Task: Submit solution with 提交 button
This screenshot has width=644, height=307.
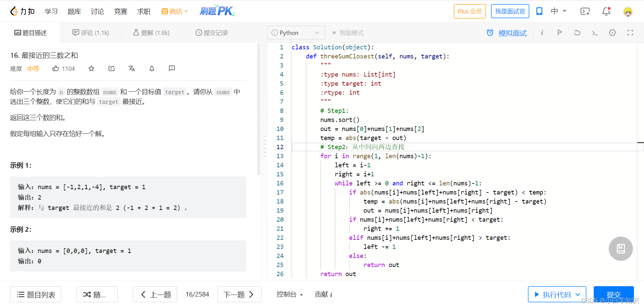Action: coord(613,295)
